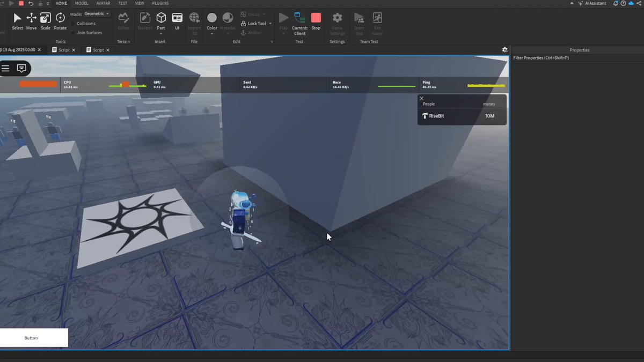Expand the Group dropdown
Screen dimensions: 644x362
point(264,14)
